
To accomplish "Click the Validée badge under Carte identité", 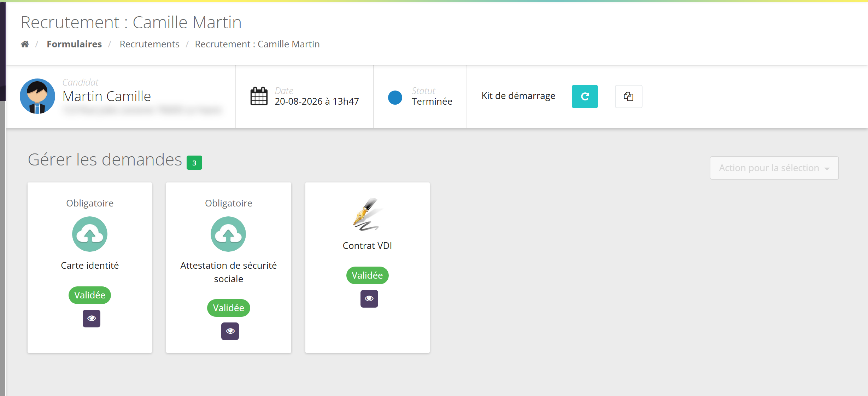I will pos(90,295).
